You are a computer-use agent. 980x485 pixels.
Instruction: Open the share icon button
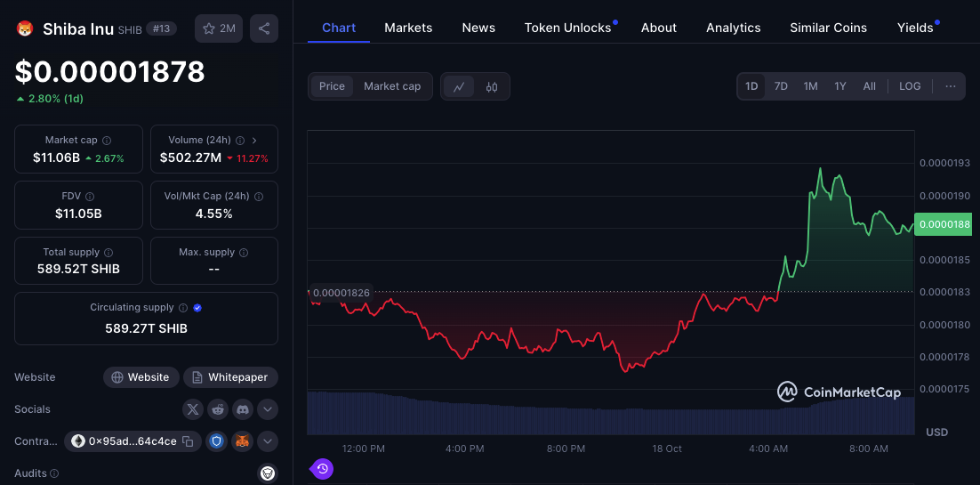point(264,28)
